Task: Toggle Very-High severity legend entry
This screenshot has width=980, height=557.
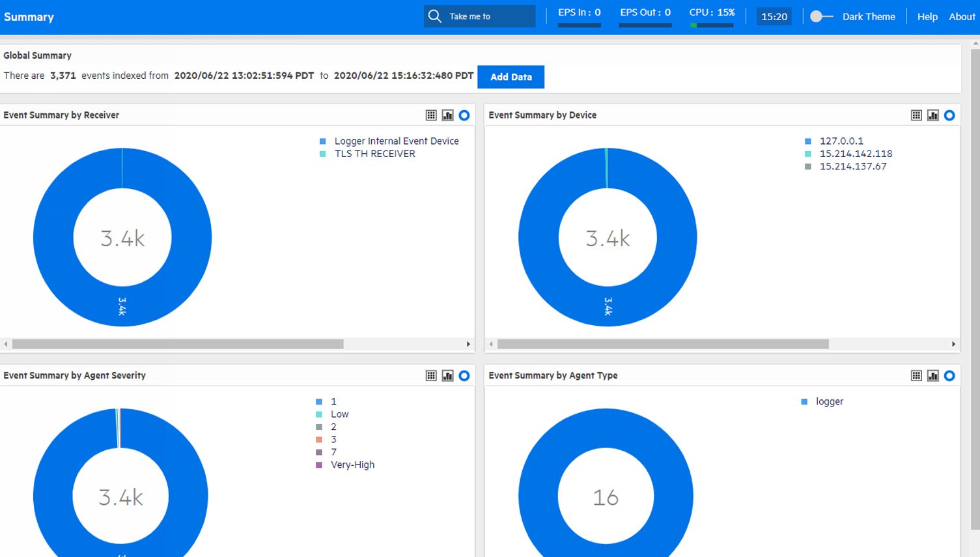Action: click(x=352, y=465)
